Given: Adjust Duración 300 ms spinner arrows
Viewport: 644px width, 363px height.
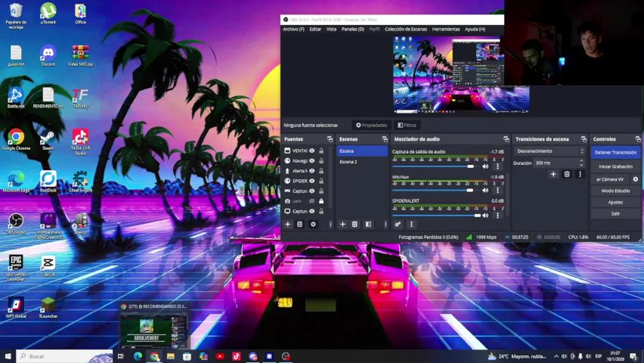Looking at the screenshot, I should click(x=582, y=163).
